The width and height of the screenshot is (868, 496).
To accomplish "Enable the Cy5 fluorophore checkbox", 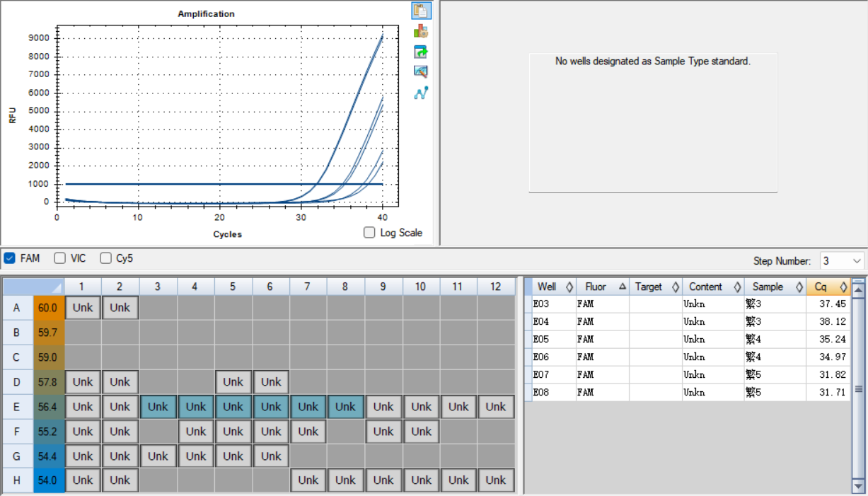I will coord(105,258).
